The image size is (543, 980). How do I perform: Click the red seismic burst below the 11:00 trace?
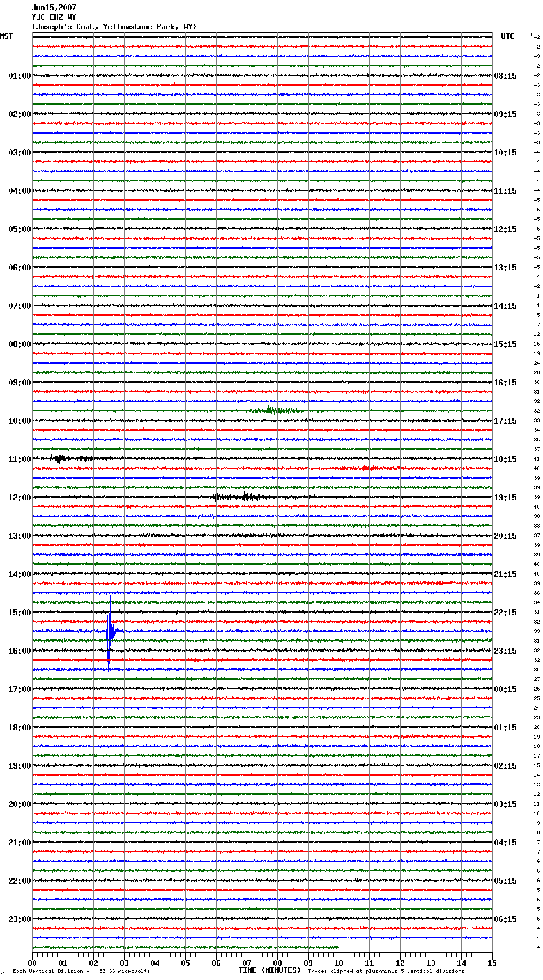[367, 468]
